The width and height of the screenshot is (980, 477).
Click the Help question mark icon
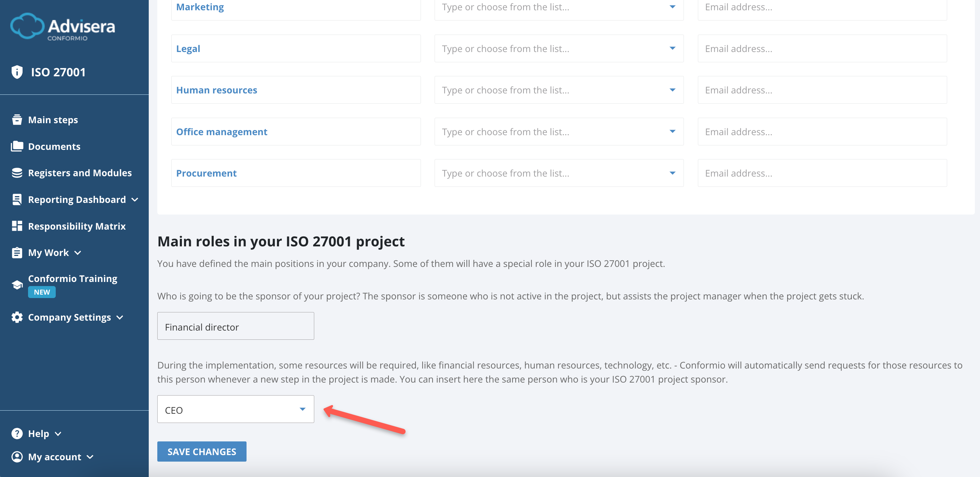coord(17,433)
